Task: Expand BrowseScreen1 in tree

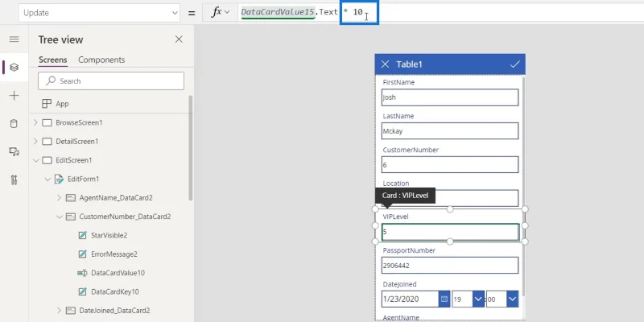Action: [35, 122]
